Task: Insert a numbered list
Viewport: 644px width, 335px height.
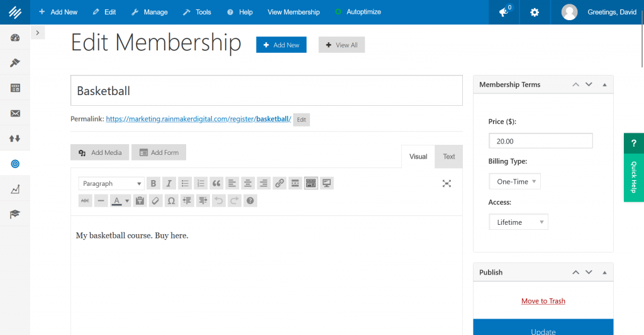Action: click(x=201, y=183)
